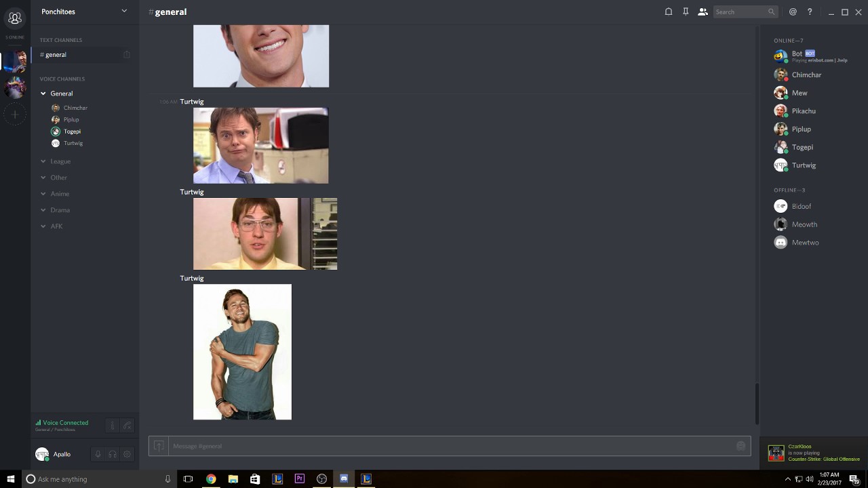Click the search magnifier icon
Image resolution: width=868 pixels, height=488 pixels.
tap(771, 12)
